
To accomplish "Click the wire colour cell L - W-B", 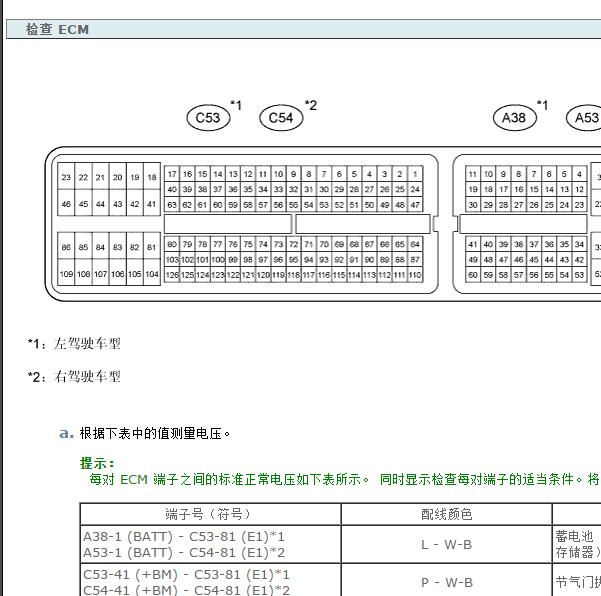I will pos(447,544).
